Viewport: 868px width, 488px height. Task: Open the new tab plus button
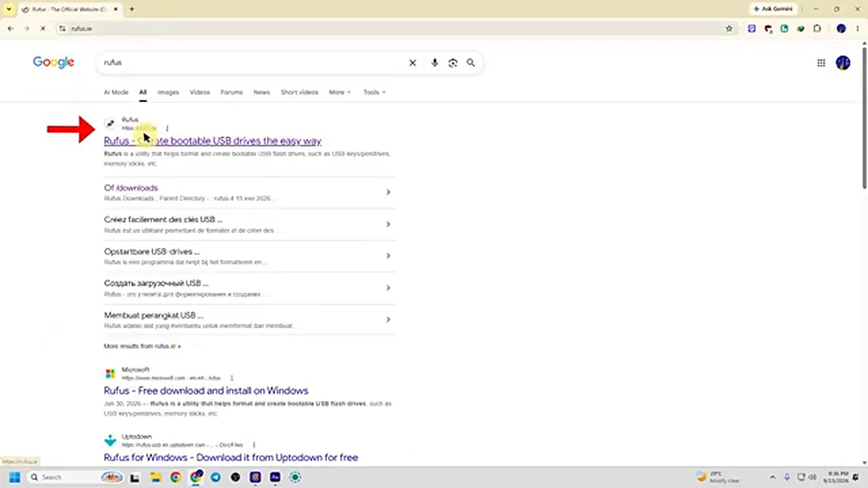pos(132,9)
